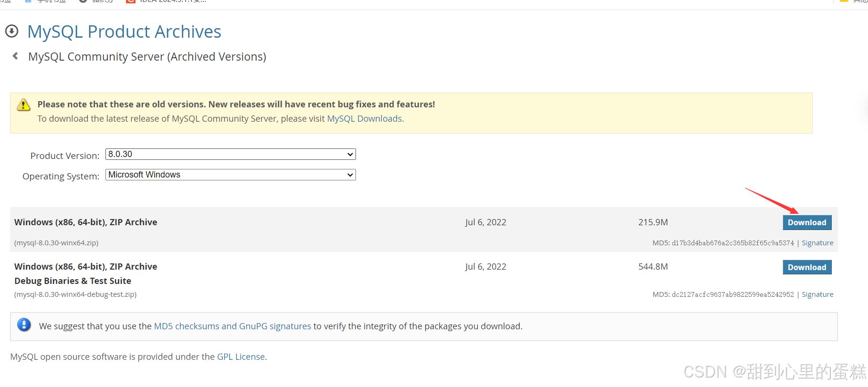This screenshot has height=387, width=868.
Task: Click the Operating System: label
Action: 61,176
